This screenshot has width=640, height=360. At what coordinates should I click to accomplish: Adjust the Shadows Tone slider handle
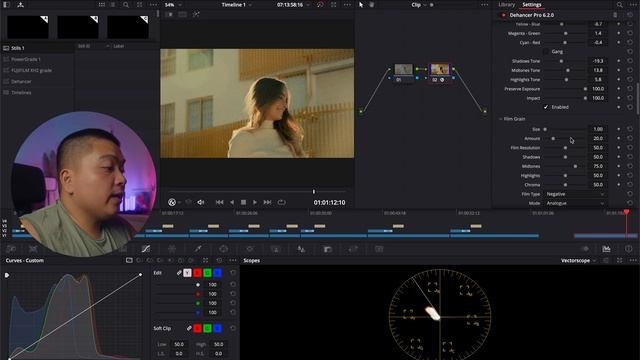click(x=561, y=61)
